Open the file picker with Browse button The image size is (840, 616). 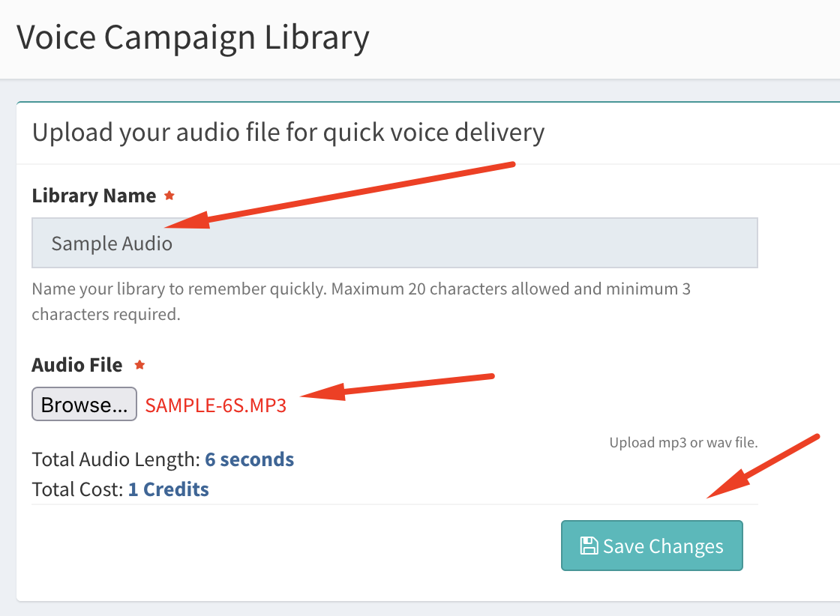pos(84,404)
